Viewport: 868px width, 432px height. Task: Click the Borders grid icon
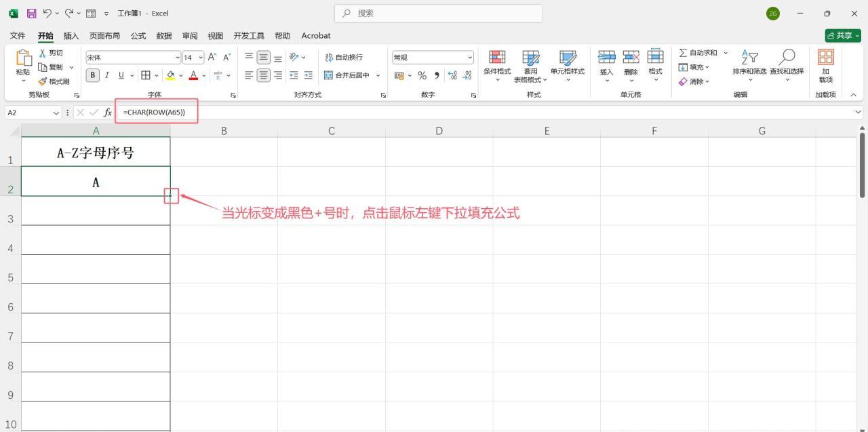[x=145, y=75]
